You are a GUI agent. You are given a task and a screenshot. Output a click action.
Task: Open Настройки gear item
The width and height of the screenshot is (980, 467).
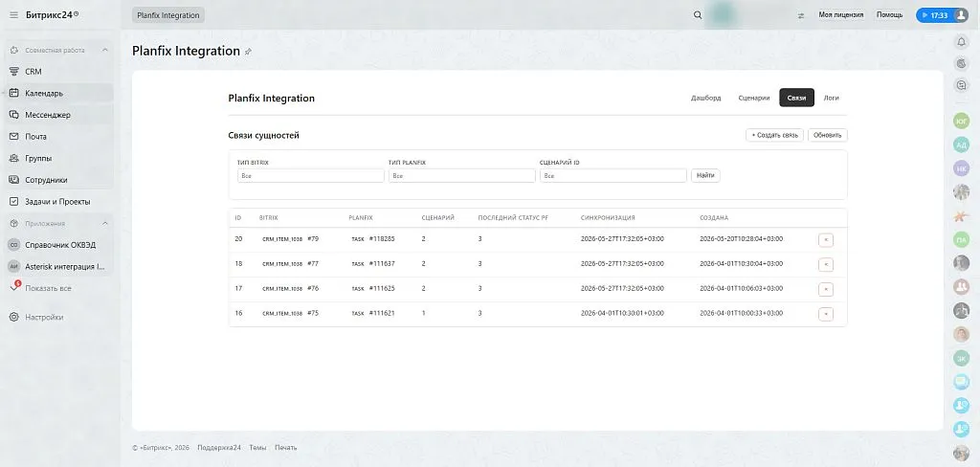(44, 317)
